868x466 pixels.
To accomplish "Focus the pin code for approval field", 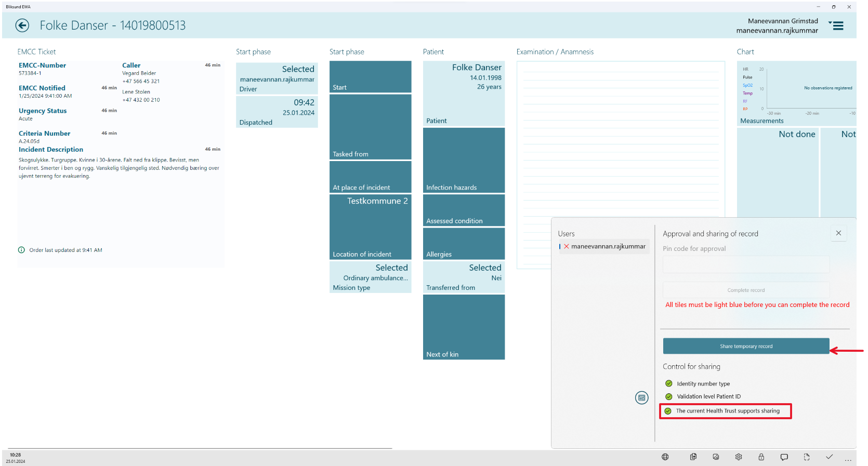I will coord(746,264).
